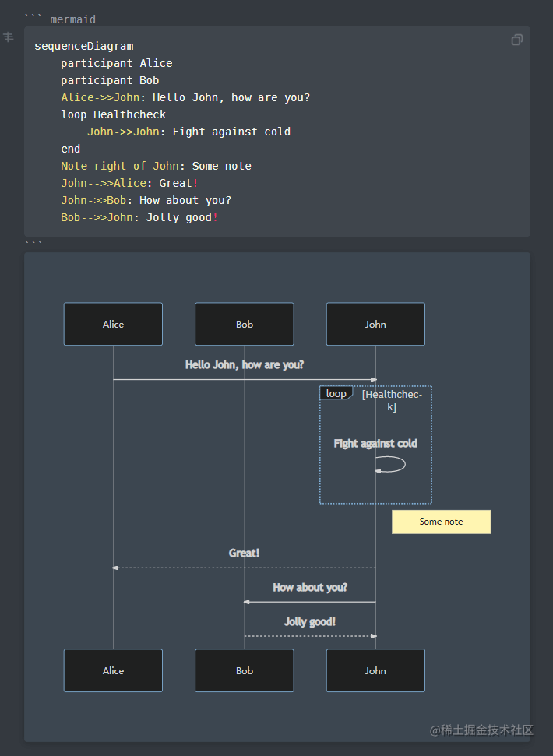Click the 'Hello John, how are you?' message label
553x756 pixels.
(245, 365)
